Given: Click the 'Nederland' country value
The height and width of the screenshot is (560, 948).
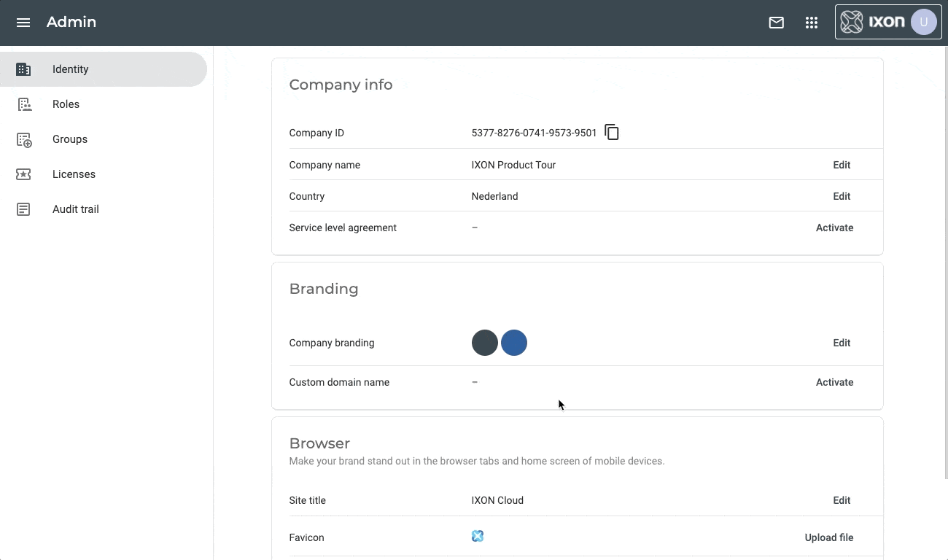Looking at the screenshot, I should click(x=494, y=196).
